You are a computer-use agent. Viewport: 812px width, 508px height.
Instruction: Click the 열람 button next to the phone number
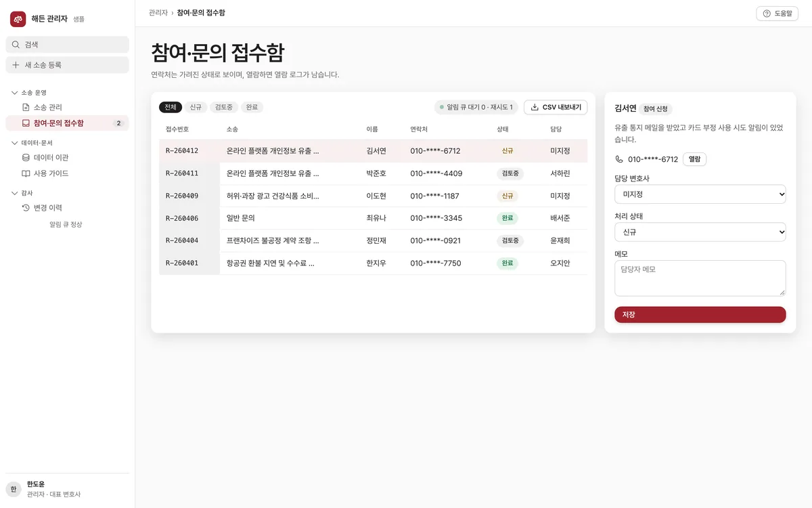694,159
